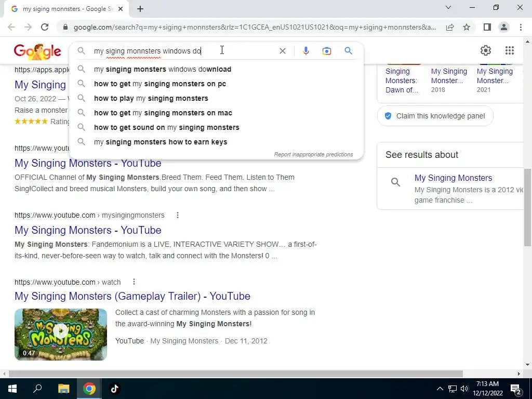Open the volume tray icon
The image size is (532, 399).
pyautogui.click(x=464, y=389)
